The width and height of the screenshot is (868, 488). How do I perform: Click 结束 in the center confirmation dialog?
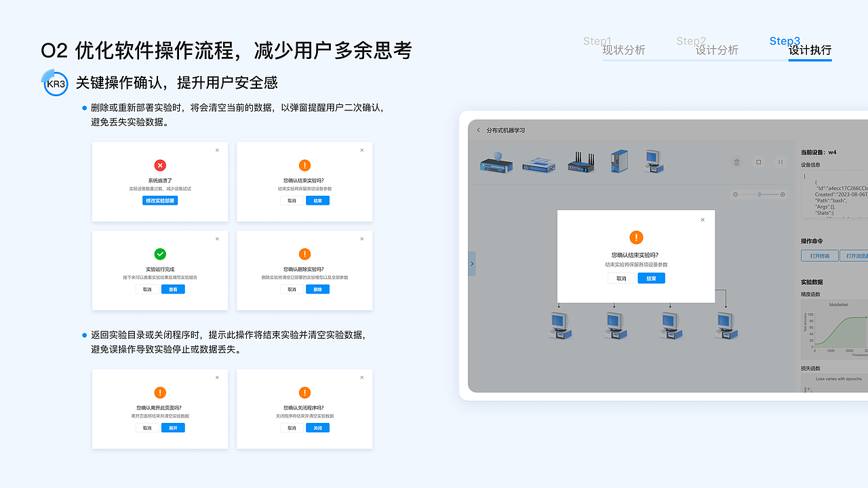tap(650, 278)
